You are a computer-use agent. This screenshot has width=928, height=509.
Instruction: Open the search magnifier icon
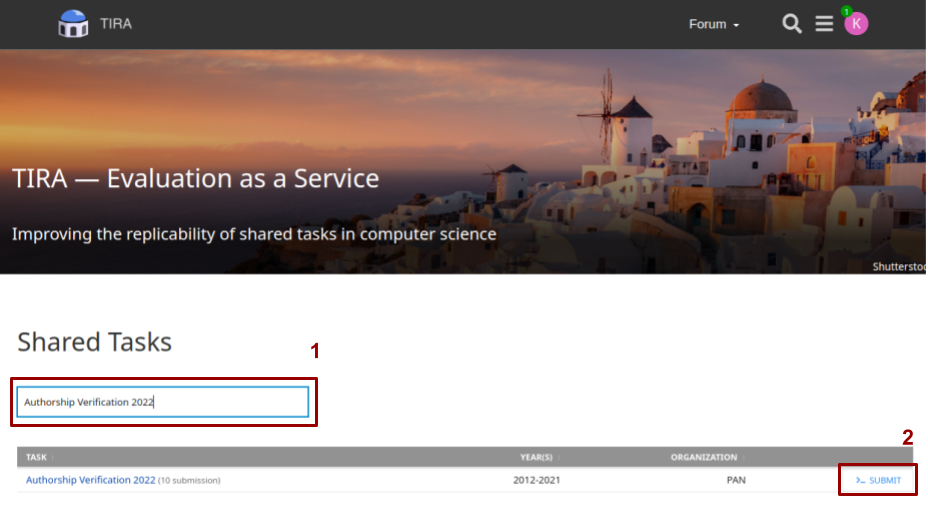(x=791, y=24)
